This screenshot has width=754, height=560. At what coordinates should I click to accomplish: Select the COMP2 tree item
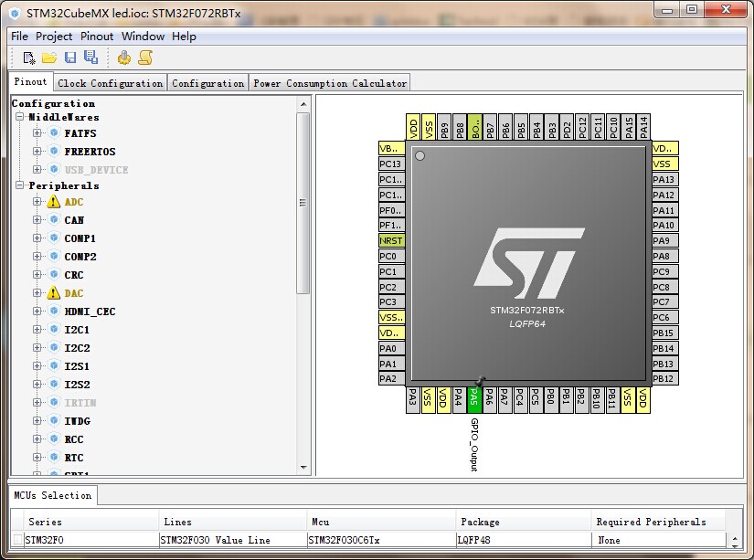[80, 257]
